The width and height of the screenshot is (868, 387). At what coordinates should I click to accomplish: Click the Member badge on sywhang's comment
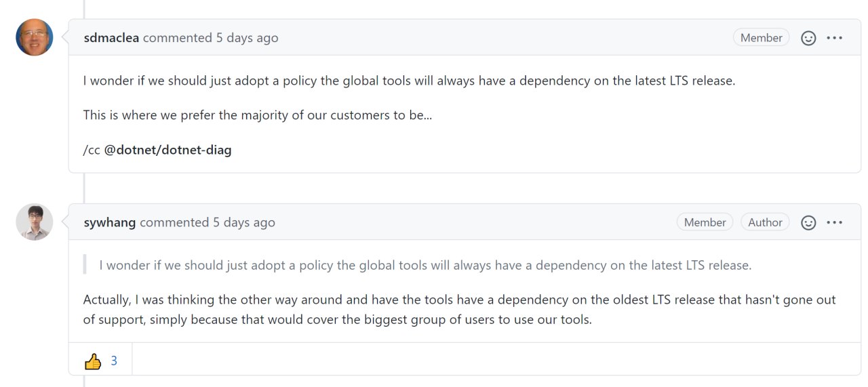[x=705, y=222]
